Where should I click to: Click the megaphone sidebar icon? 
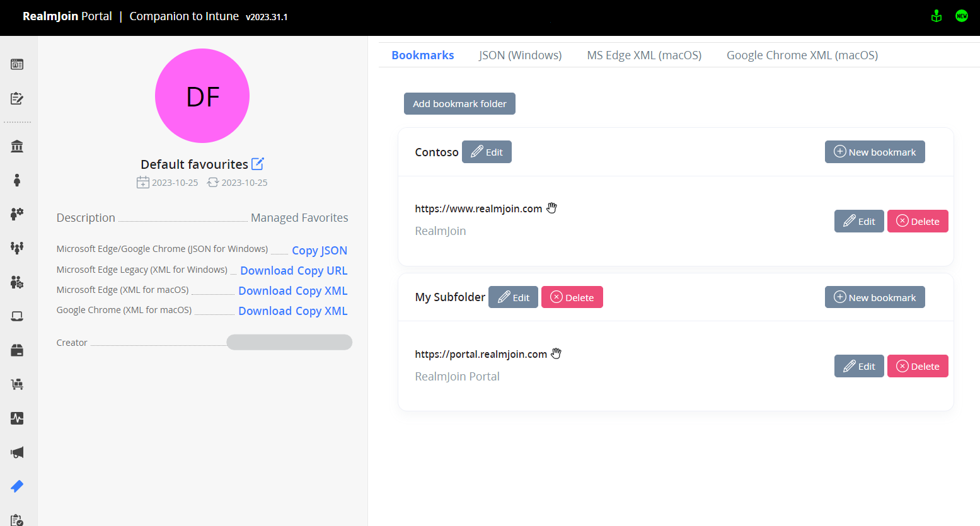pyautogui.click(x=17, y=452)
